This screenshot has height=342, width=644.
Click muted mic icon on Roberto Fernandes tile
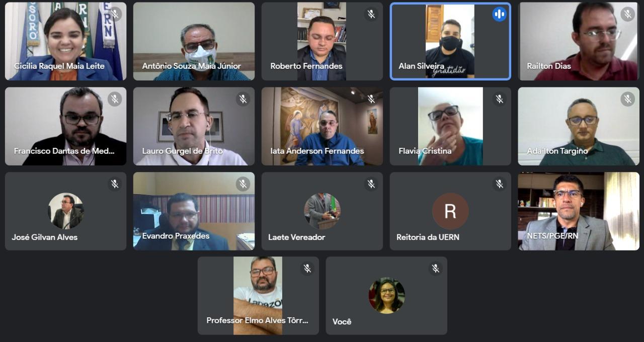(x=371, y=14)
